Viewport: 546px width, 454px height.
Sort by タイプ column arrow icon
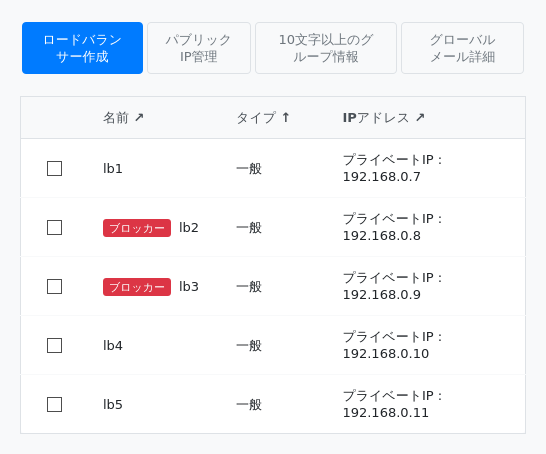click(x=286, y=117)
